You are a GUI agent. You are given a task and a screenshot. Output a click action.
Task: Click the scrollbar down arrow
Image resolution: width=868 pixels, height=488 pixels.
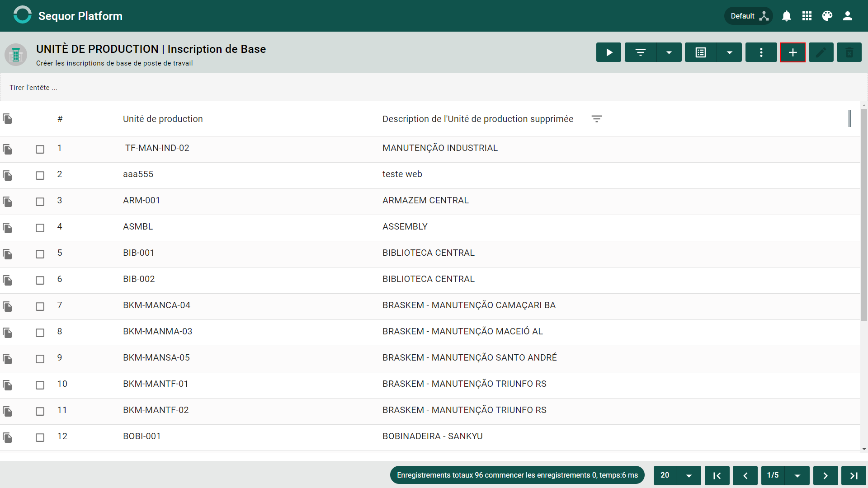[864, 449]
